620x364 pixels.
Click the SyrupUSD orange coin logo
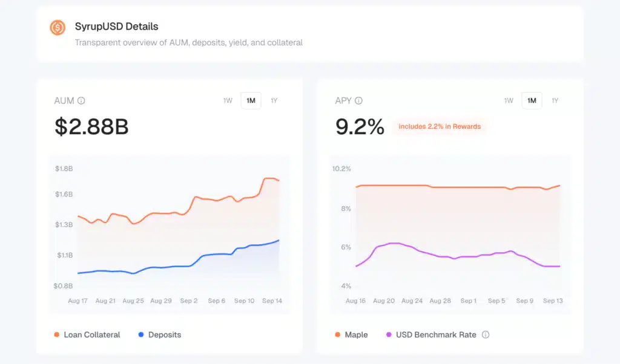58,27
